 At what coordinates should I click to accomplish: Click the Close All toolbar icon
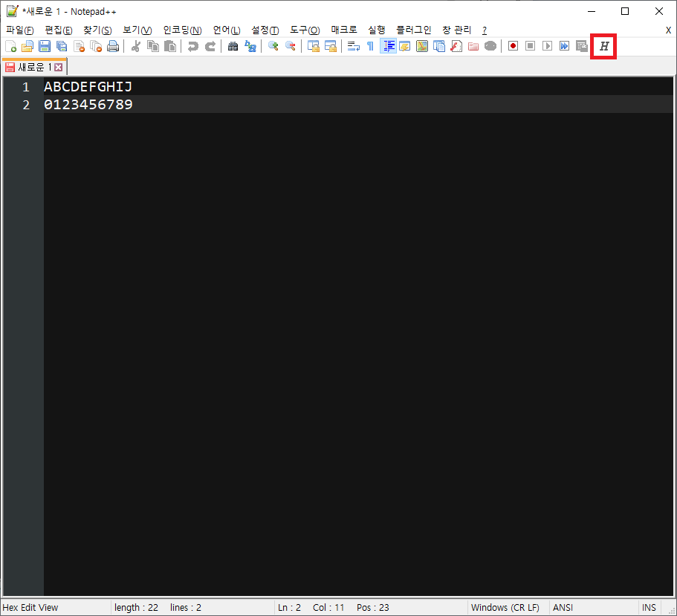96,46
